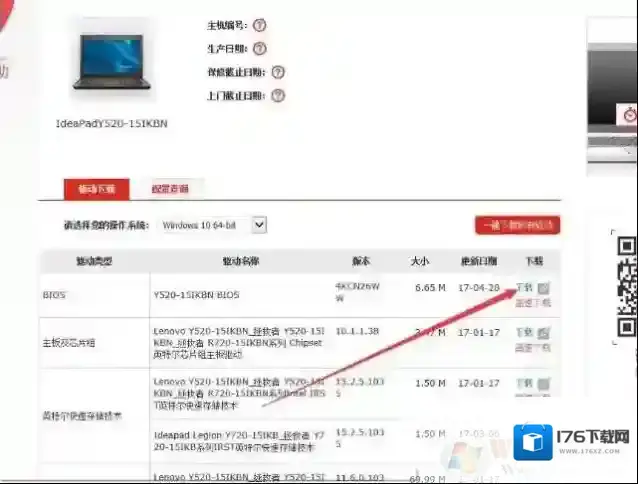
Task: Click the stopwatch icon on right banner
Action: click(630, 114)
